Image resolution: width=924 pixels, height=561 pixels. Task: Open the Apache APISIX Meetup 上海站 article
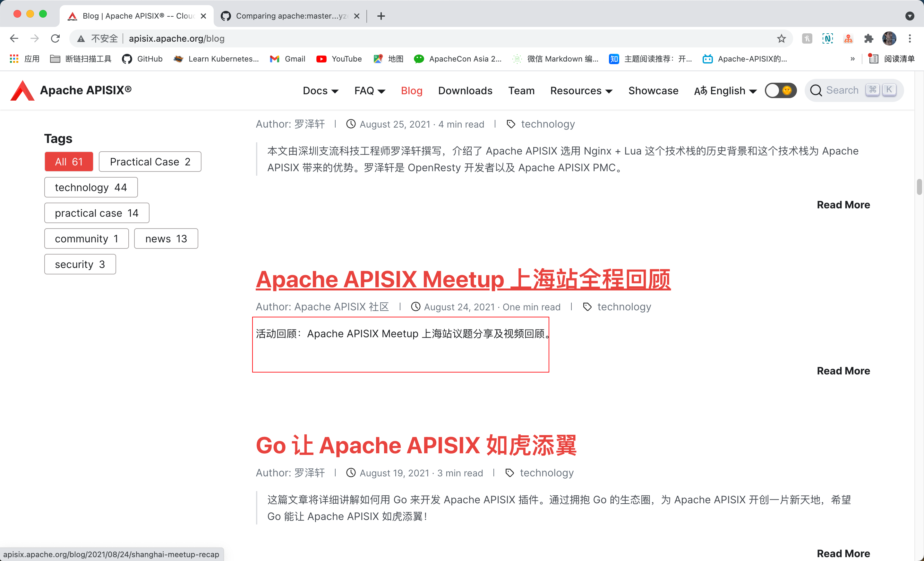coord(463,280)
